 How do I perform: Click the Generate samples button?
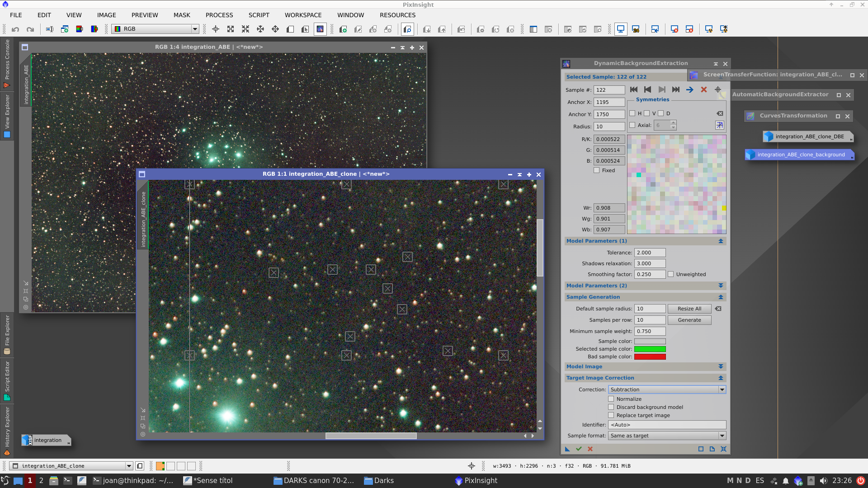pyautogui.click(x=689, y=319)
